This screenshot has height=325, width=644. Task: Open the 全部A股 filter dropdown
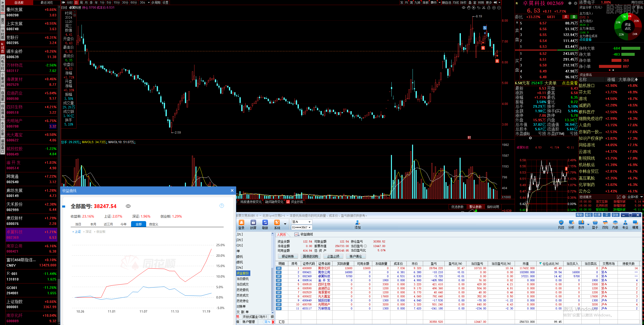[635, 197]
